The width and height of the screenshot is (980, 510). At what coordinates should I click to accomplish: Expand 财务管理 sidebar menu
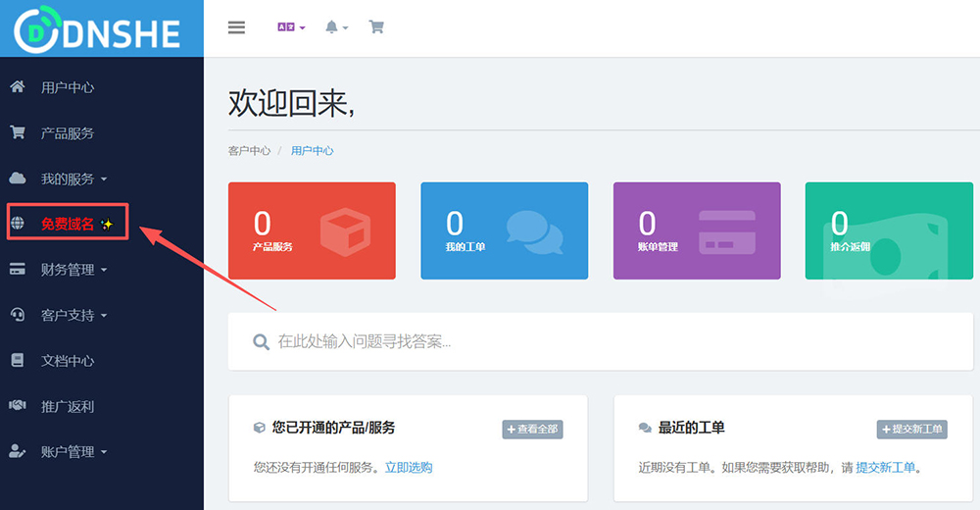[73, 269]
